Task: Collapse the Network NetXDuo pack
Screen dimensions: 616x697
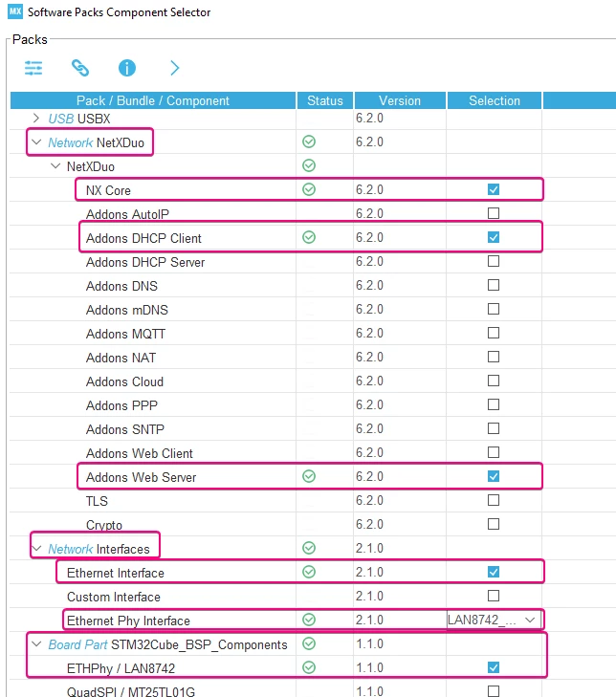Action: [x=36, y=142]
